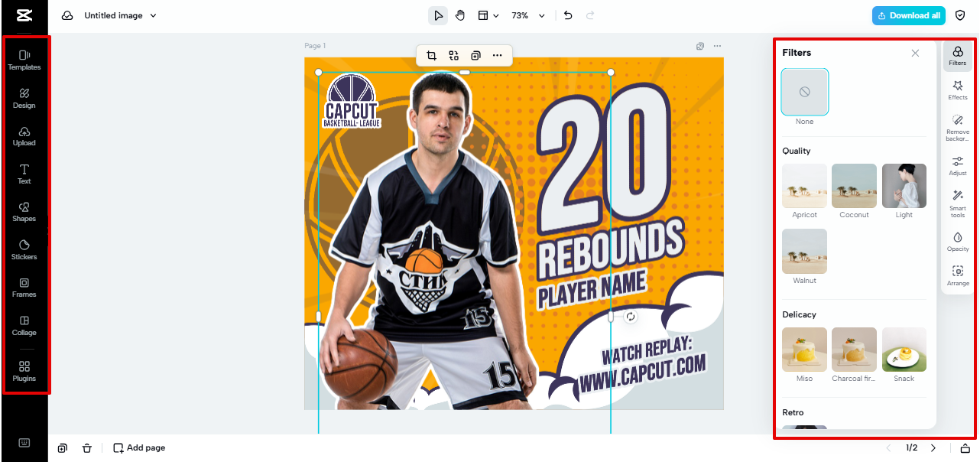Image resolution: width=980 pixels, height=462 pixels.
Task: Open the Smart tools panel
Action: tap(957, 202)
